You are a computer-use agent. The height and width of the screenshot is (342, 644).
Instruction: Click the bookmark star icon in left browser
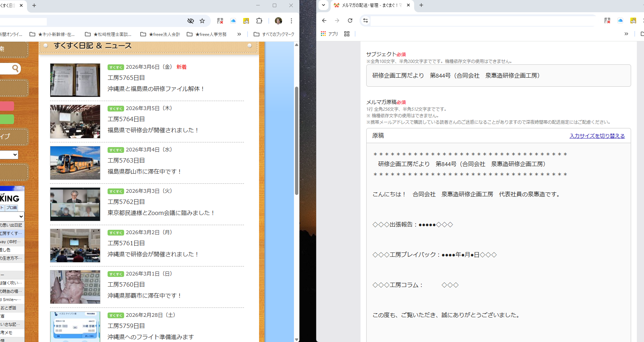[202, 21]
